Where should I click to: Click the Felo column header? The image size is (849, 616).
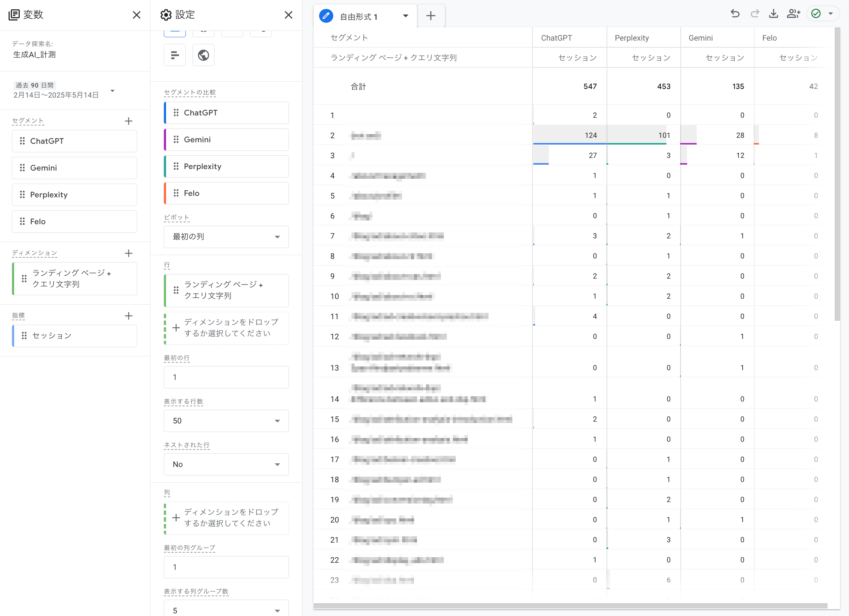point(769,38)
